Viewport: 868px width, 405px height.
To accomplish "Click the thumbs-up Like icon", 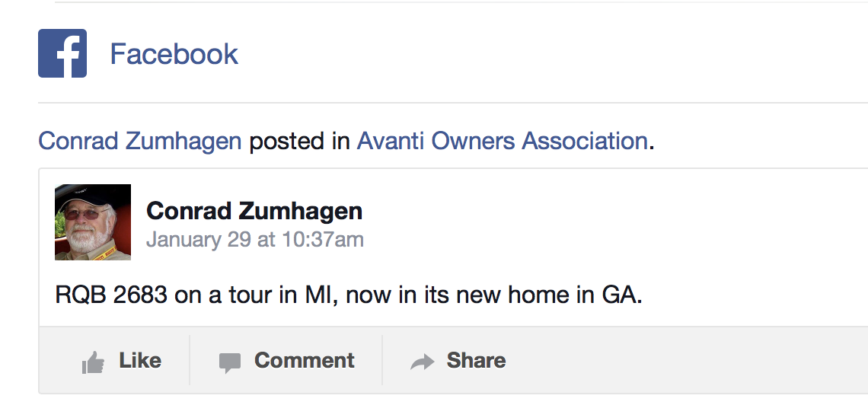I will (x=93, y=362).
